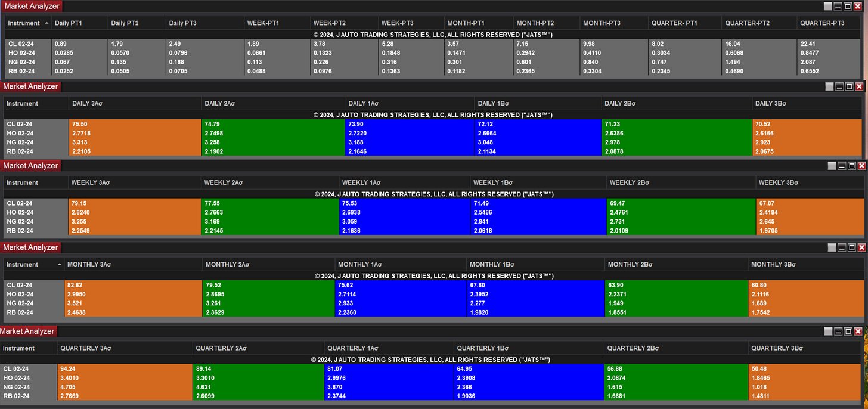Minimize the Weekly sigma Market Analyzer window
The image size is (868, 409).
tap(841, 166)
